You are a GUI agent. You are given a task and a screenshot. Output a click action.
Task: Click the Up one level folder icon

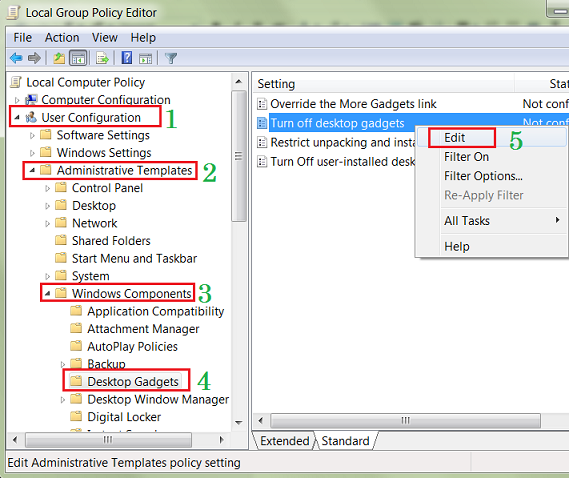pos(59,58)
